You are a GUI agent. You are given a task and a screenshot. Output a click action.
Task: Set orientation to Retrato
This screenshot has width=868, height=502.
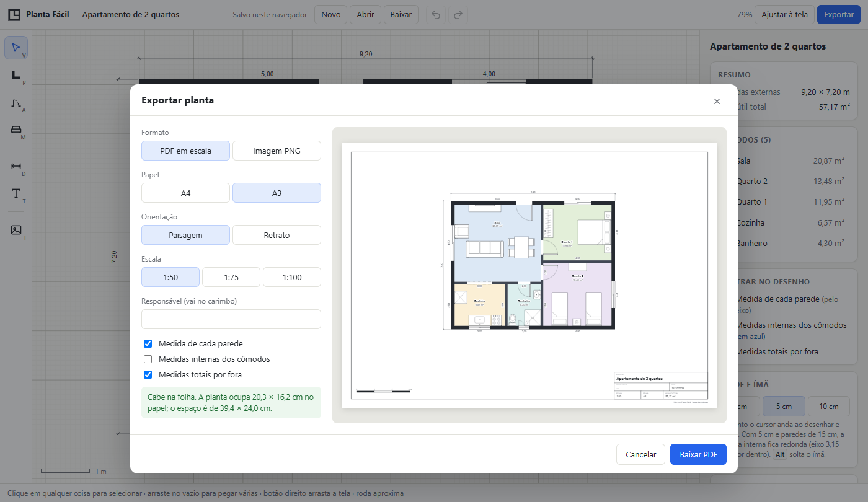click(277, 235)
